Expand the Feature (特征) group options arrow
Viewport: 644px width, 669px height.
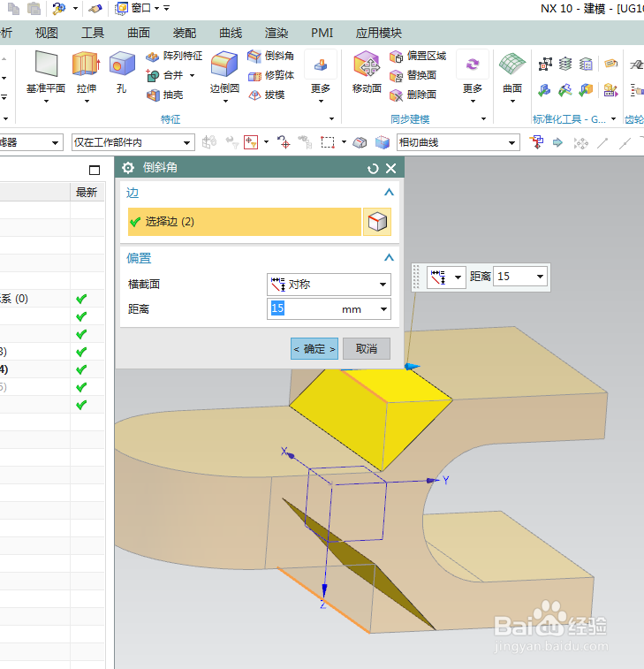[331, 119]
